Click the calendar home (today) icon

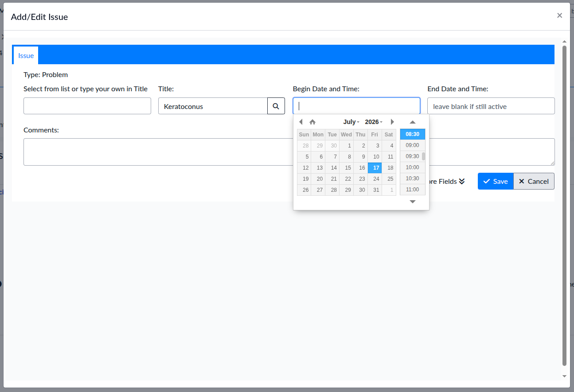pos(312,122)
